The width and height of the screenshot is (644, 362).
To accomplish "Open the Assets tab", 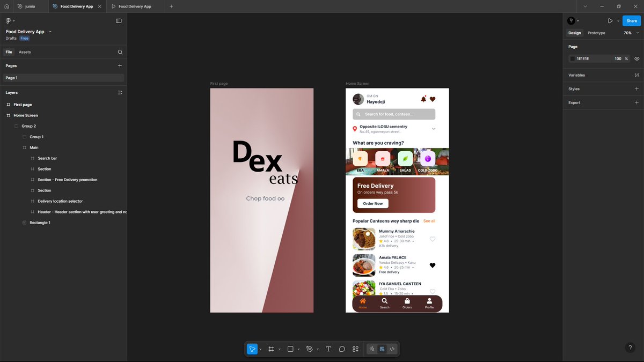I will pos(25,52).
